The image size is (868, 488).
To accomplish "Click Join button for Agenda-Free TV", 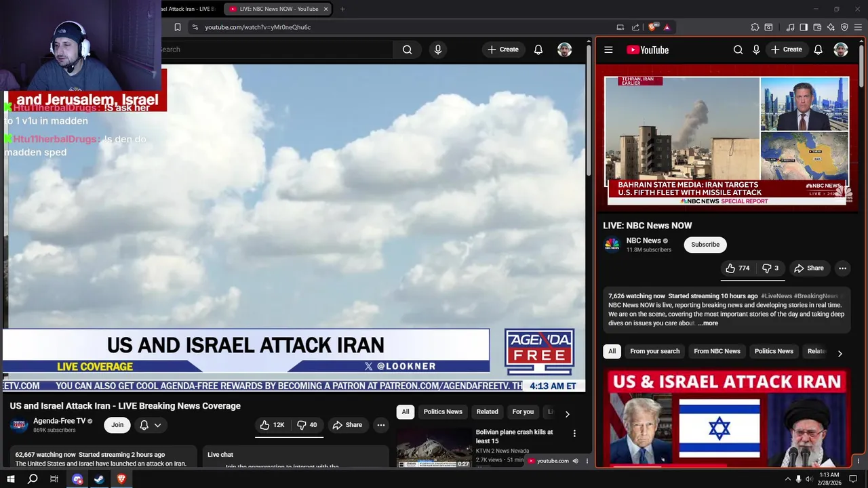I will pos(117,425).
